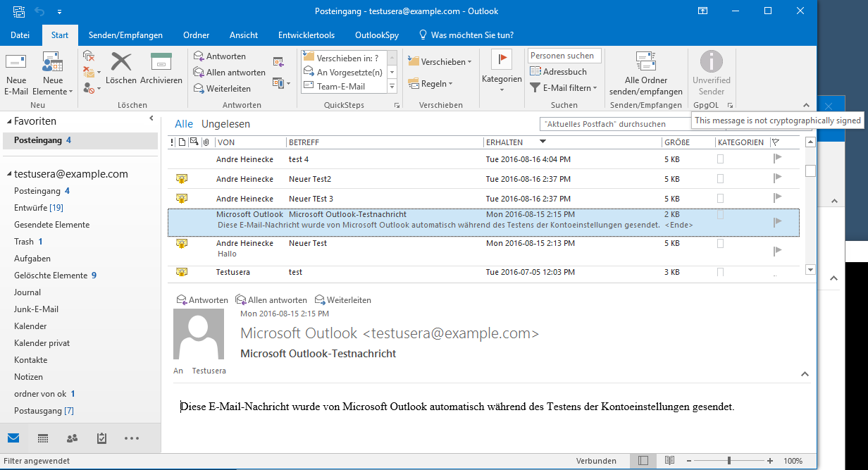
Task: Switch to Mail view in navigation bar
Action: click(x=13, y=438)
